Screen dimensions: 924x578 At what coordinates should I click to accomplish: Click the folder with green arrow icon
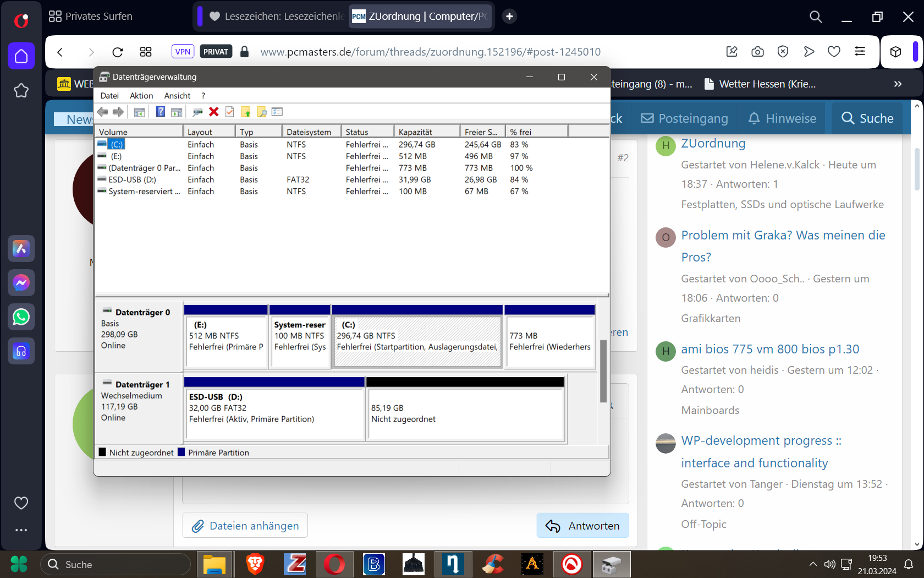click(x=246, y=112)
